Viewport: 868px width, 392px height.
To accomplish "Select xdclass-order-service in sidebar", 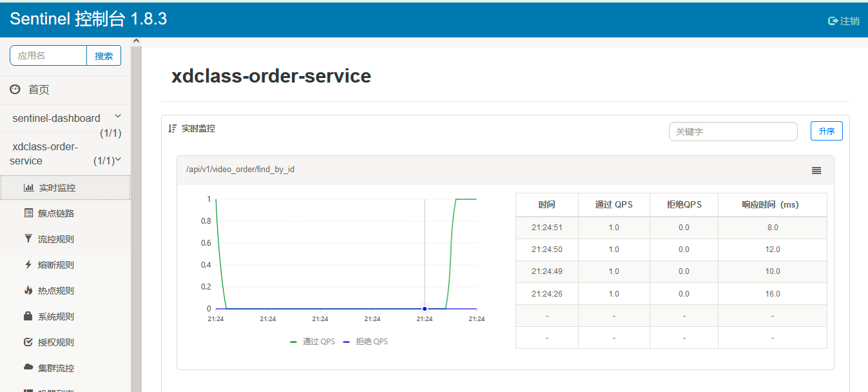I will (x=45, y=153).
